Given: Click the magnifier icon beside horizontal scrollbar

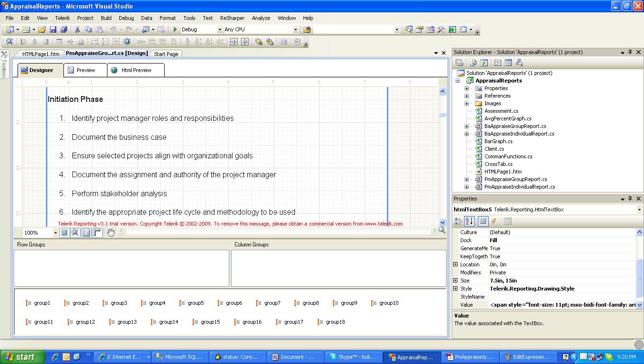Looking at the screenshot, I should click(442, 230).
